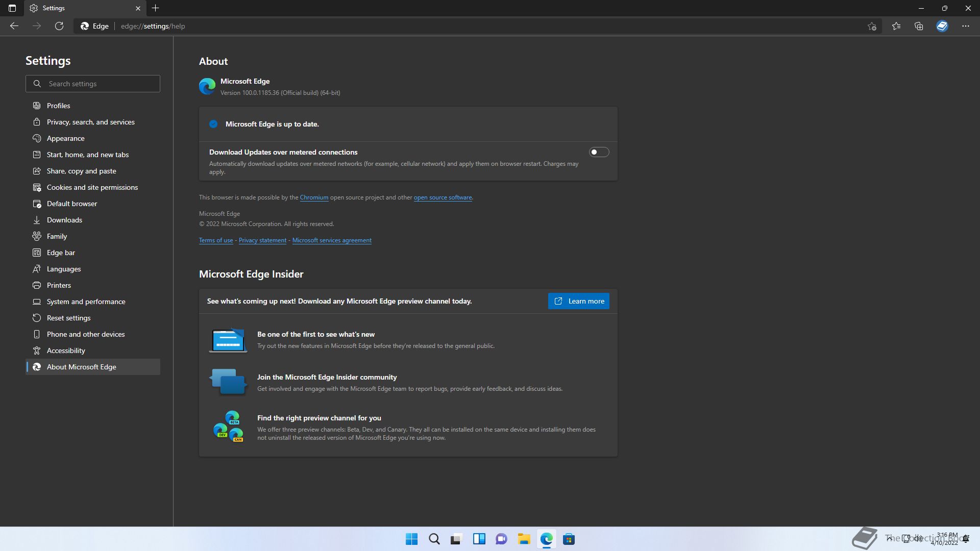Open Printers settings
Image resolution: width=980 pixels, height=551 pixels.
(93, 285)
